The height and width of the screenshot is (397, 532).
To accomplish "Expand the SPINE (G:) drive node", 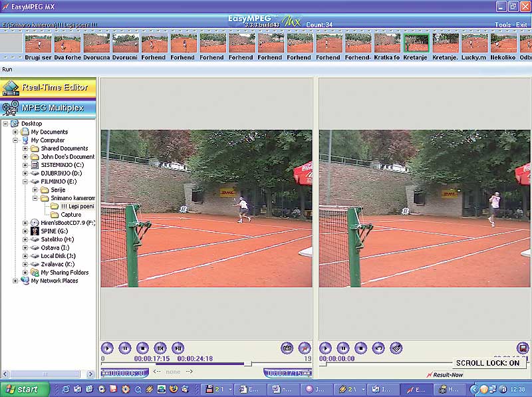I will point(25,231).
